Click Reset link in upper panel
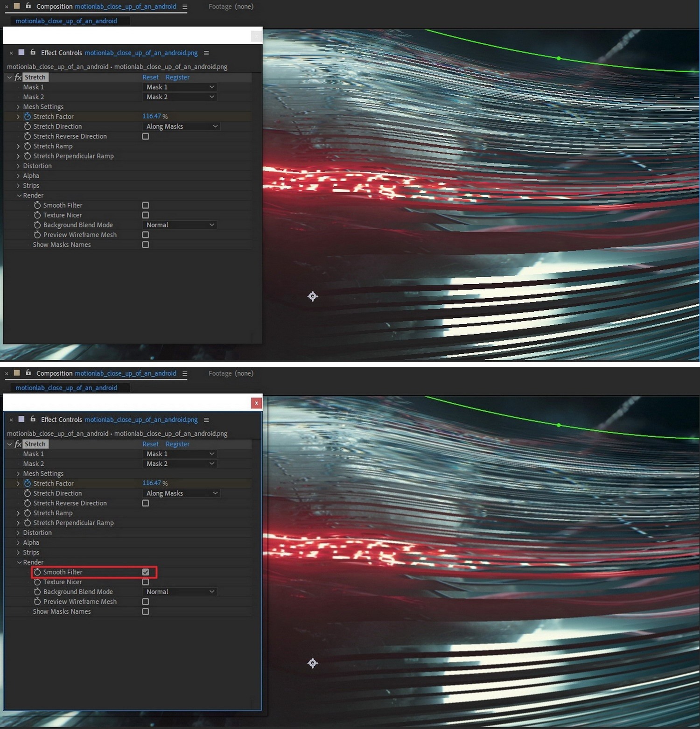The image size is (700, 729). click(150, 77)
